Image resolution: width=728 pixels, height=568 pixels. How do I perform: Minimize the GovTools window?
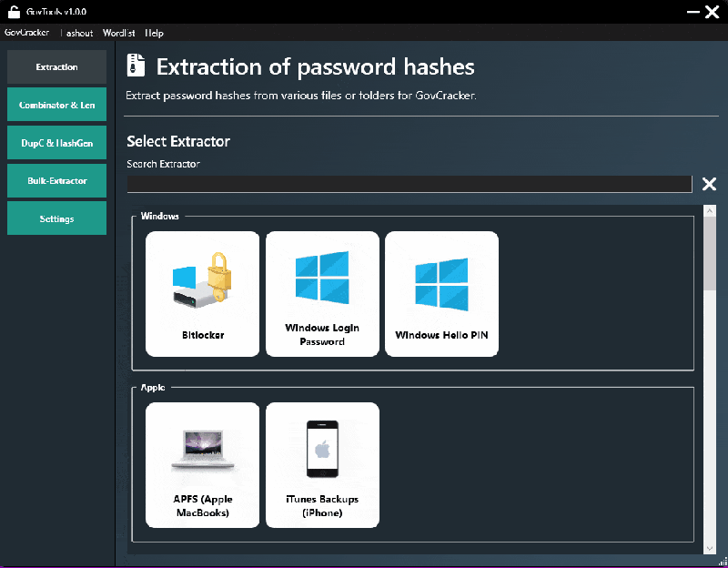pyautogui.click(x=693, y=12)
